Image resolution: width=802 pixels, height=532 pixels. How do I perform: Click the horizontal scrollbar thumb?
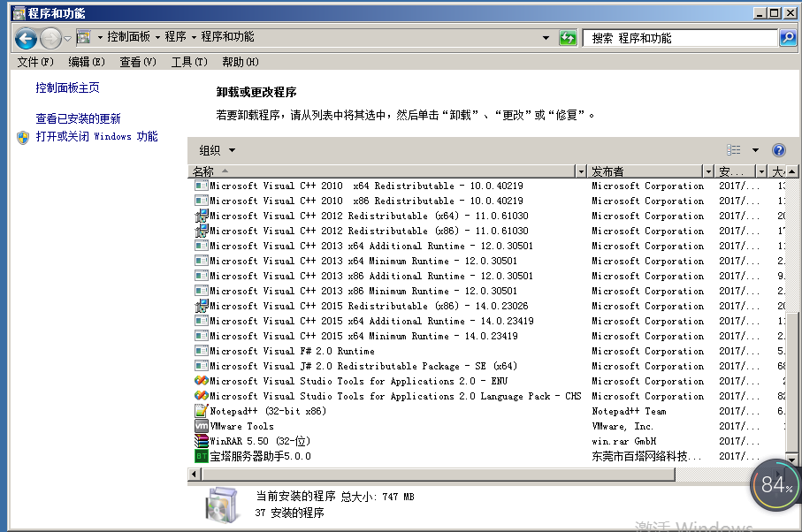(439, 475)
